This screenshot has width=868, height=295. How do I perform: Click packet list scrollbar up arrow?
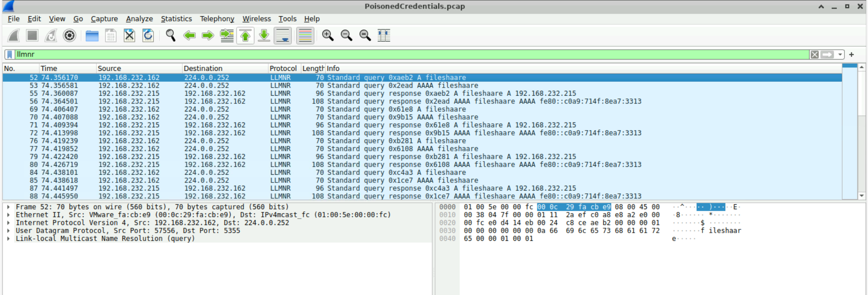click(x=862, y=67)
